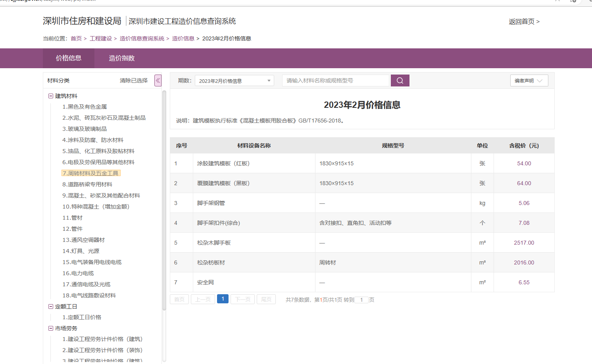Click the 深圳市住房和建设局 site title
This screenshot has width=592, height=364.
(82, 21)
